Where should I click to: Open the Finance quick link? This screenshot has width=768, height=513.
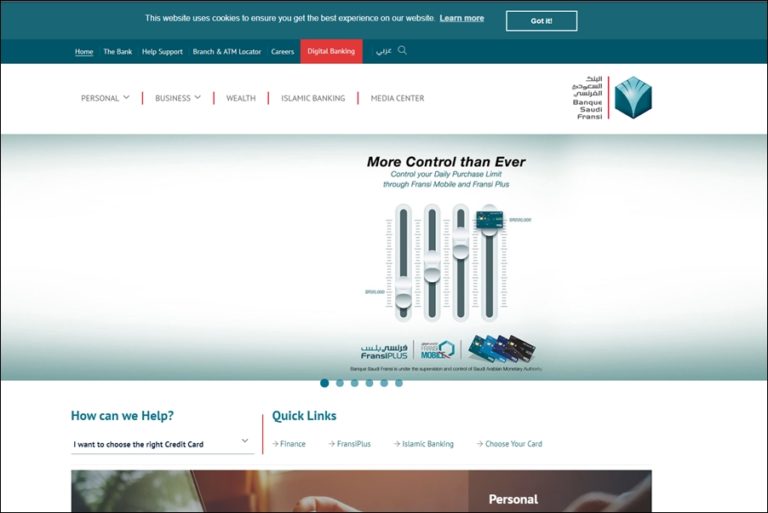coord(289,444)
